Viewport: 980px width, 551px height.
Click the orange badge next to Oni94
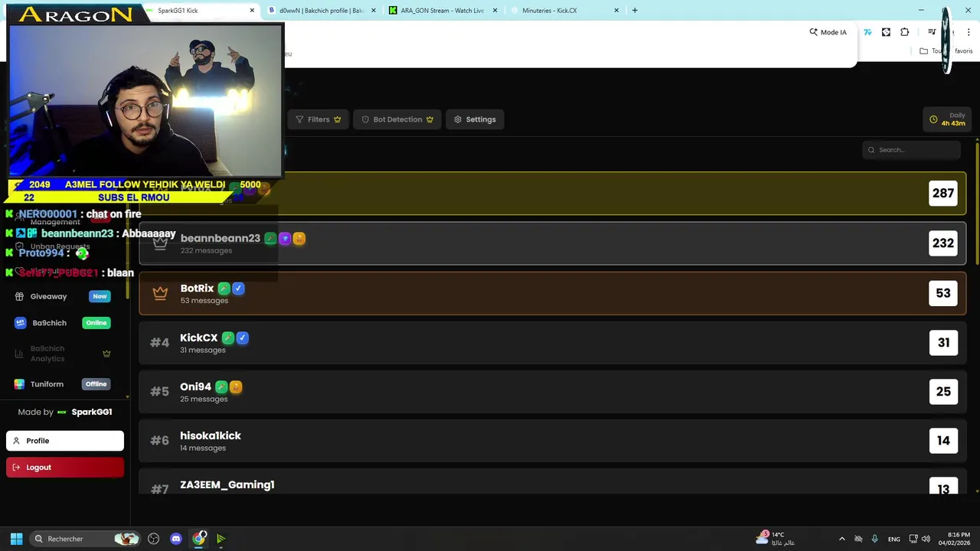click(x=236, y=387)
